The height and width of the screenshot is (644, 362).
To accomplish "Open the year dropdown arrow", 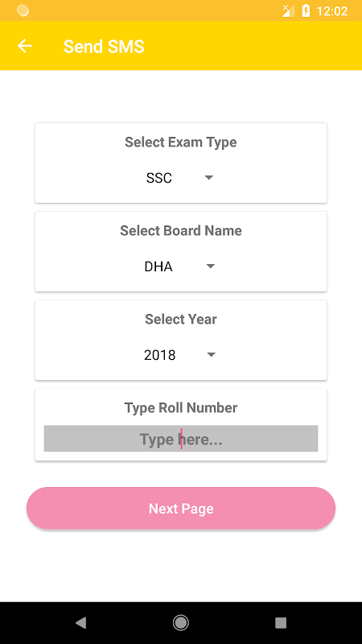I will pyautogui.click(x=211, y=355).
